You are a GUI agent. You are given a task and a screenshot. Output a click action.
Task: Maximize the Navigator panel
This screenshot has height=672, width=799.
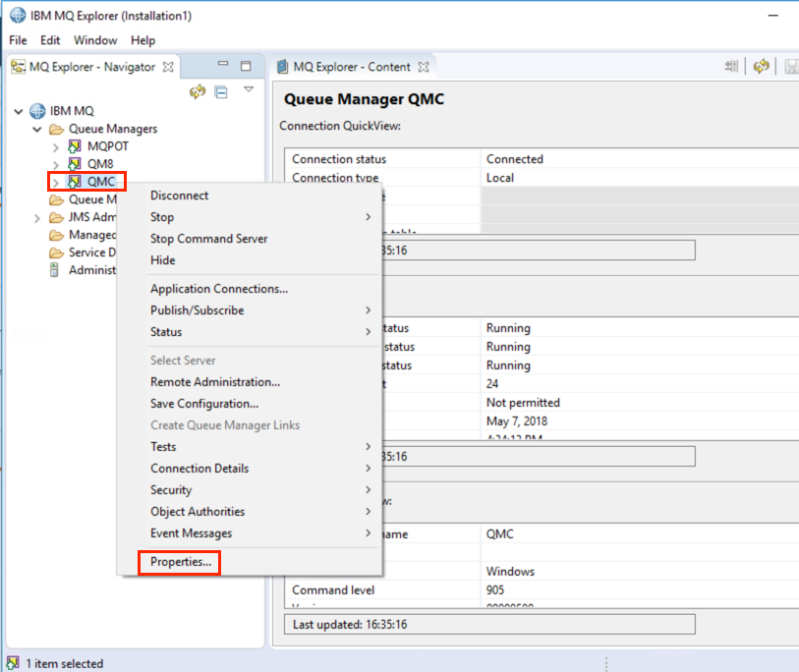(246, 66)
